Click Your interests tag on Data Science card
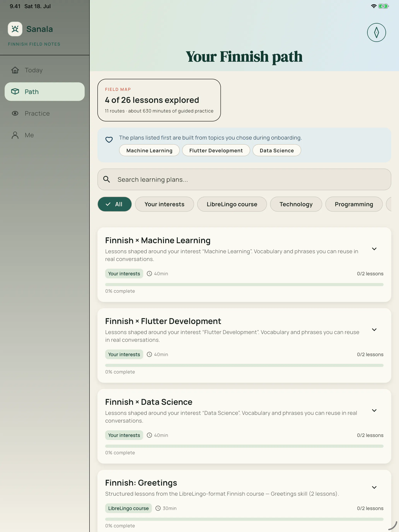 click(x=124, y=435)
